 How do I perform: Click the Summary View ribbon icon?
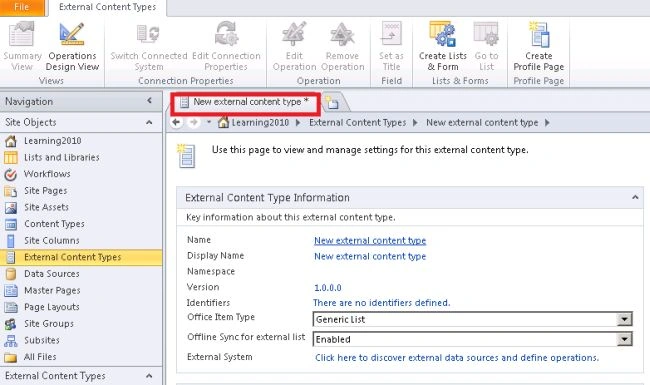pyautogui.click(x=22, y=34)
